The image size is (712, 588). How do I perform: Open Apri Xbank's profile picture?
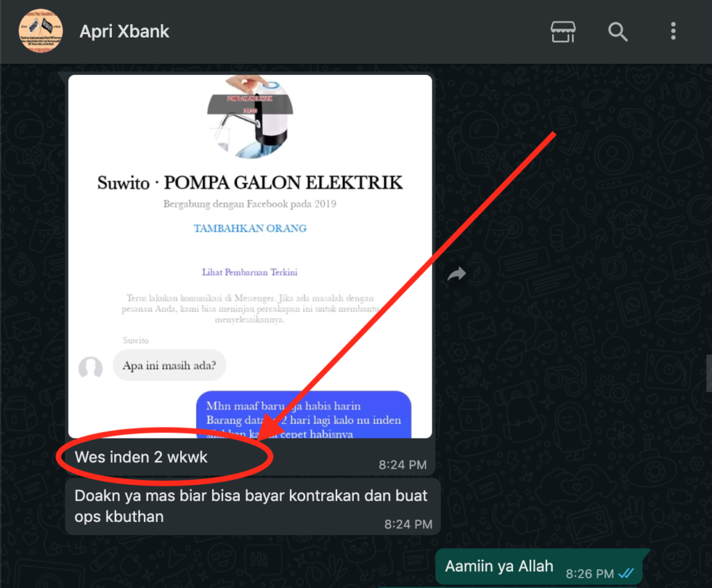(41, 31)
